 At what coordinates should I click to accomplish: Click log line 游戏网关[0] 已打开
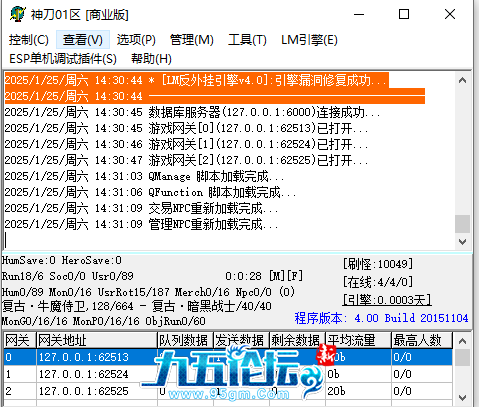[x=186, y=128]
